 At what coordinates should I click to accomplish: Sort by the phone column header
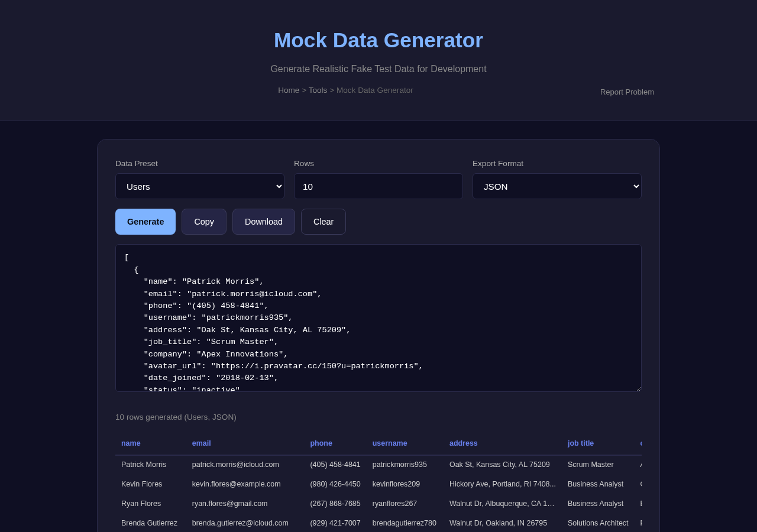point(321,443)
